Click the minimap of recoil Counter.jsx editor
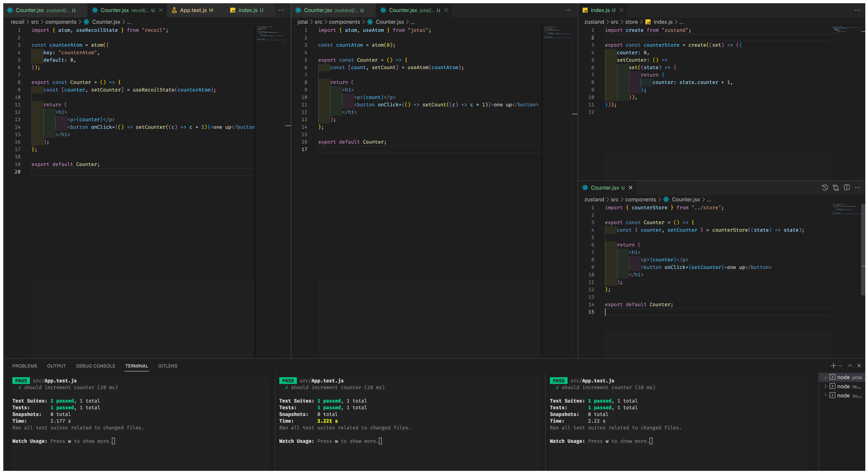868x473 pixels. pos(270,34)
